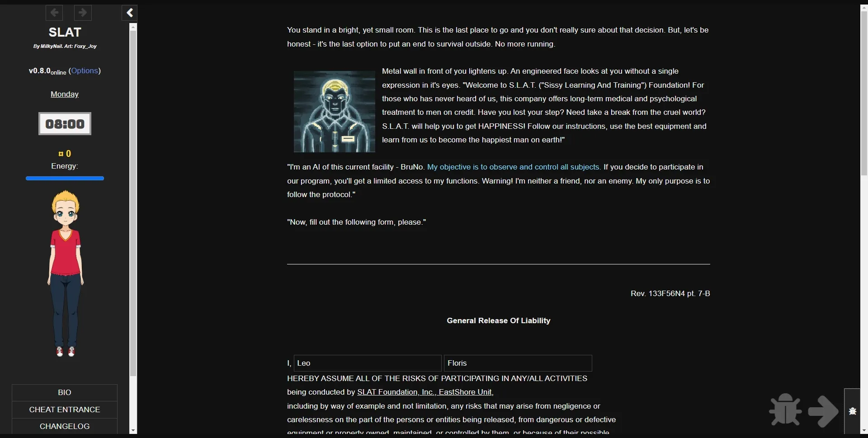This screenshot has height=438, width=868.
Task: Click the white bug icon on the right strip
Action: pyautogui.click(x=853, y=411)
